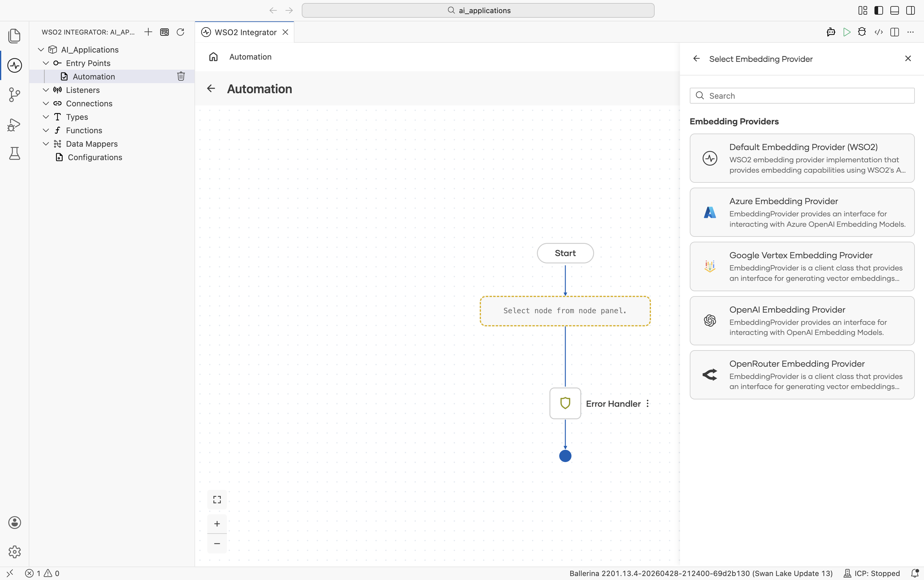924x580 pixels.
Task: Open Configurations item in project tree
Action: point(111,157)
